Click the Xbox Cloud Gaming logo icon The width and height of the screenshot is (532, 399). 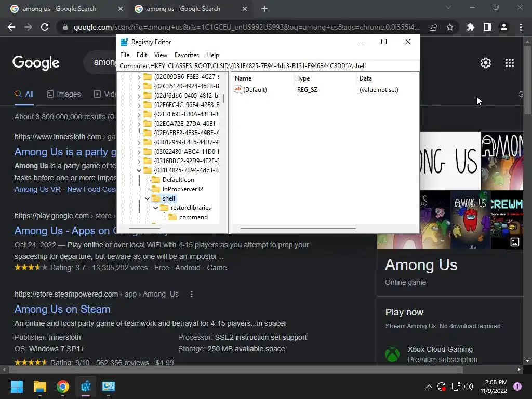[x=392, y=354]
